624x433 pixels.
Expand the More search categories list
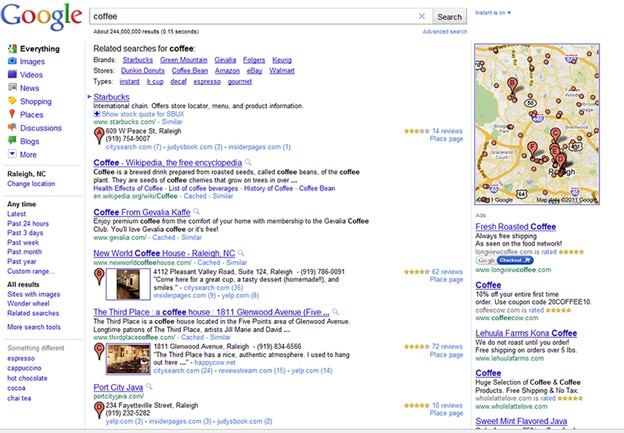pyautogui.click(x=27, y=155)
